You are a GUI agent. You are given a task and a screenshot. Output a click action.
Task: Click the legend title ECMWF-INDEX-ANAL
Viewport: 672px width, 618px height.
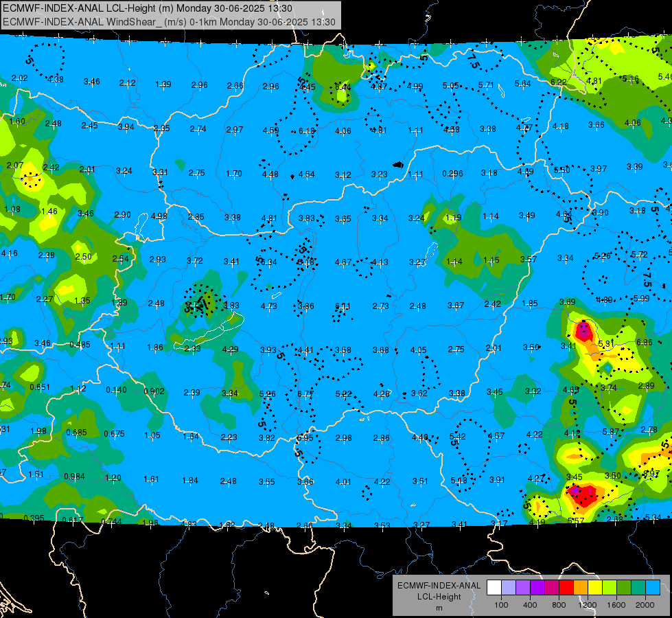[x=439, y=586]
